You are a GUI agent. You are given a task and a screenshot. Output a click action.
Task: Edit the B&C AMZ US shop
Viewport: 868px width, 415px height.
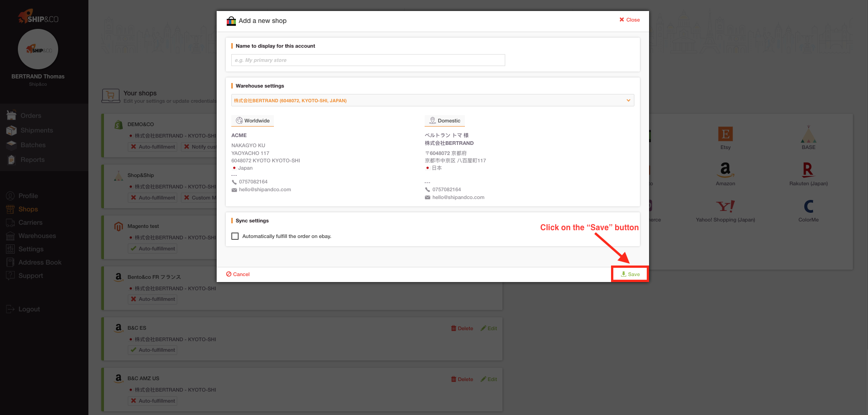489,379
